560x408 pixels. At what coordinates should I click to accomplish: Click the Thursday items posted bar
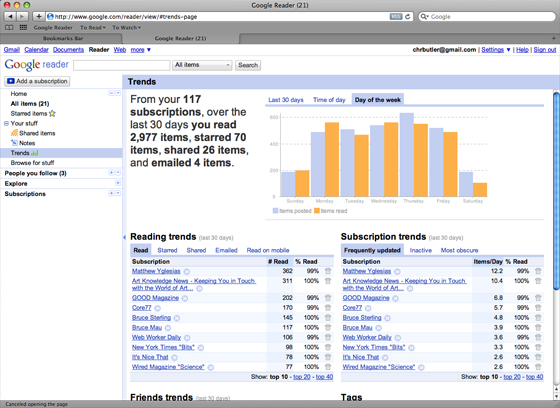click(x=407, y=155)
